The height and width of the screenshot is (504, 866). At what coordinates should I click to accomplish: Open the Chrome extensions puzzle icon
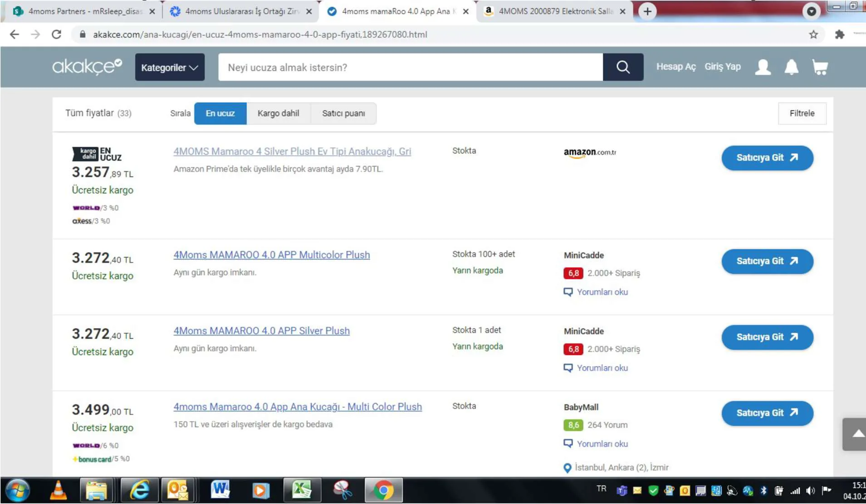click(x=840, y=34)
